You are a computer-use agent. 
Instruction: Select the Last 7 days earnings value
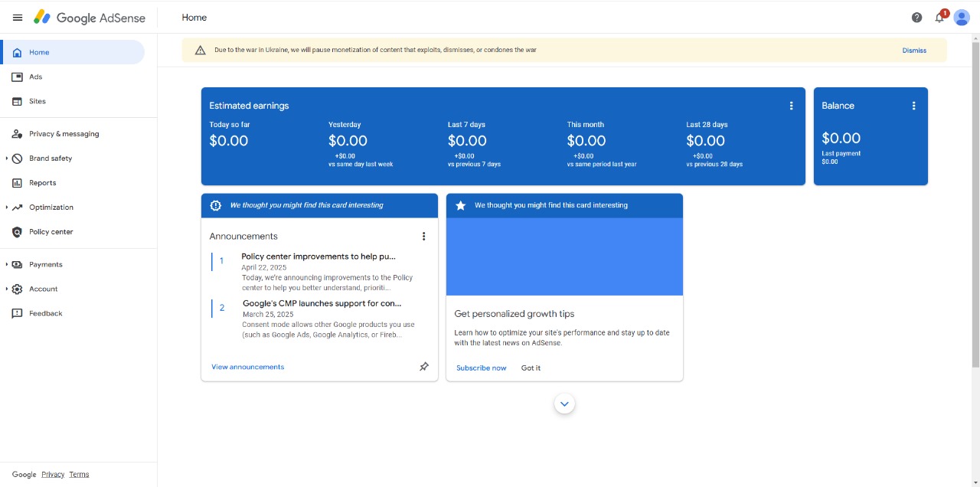tap(467, 141)
